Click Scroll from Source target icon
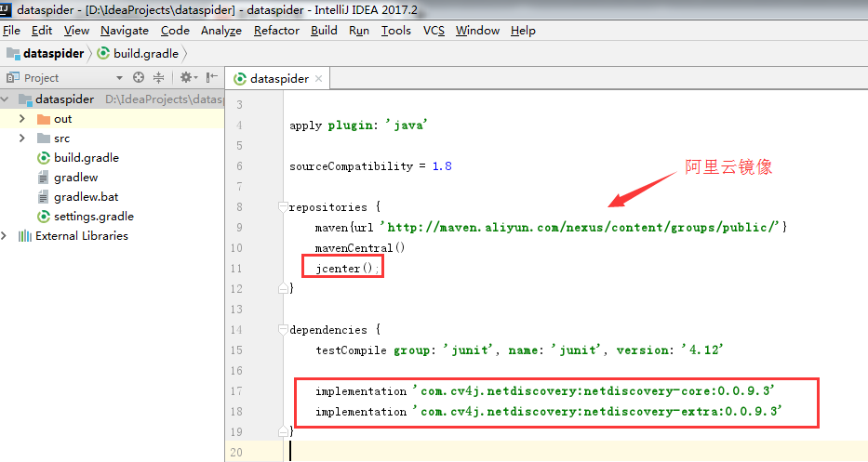The image size is (868, 462). tap(139, 77)
